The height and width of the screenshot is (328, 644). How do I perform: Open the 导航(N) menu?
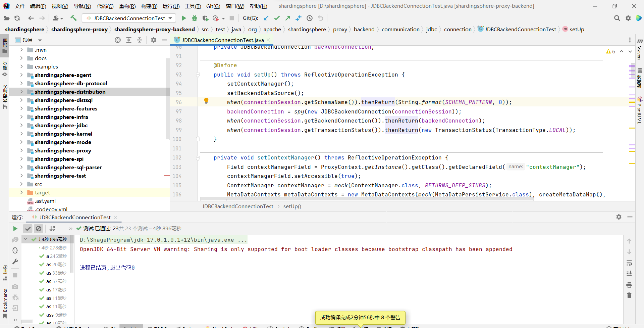pyautogui.click(x=82, y=6)
